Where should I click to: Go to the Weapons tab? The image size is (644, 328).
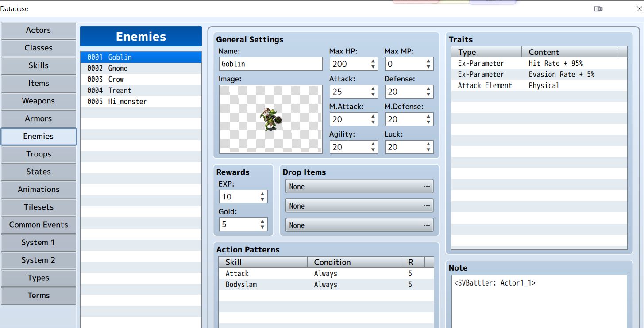click(x=39, y=101)
